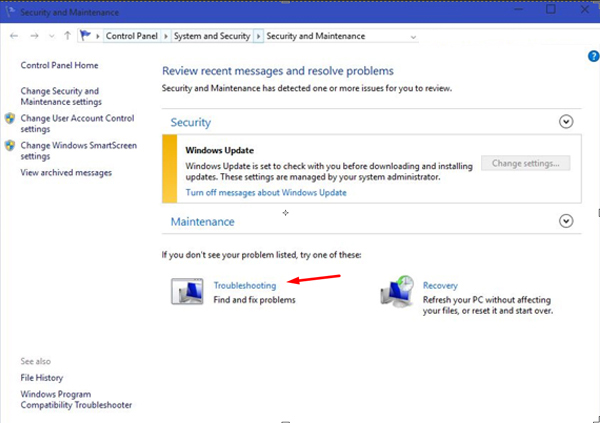Viewport: 600px width, 423px height.
Task: Close the Security and Maintenance window
Action: pyautogui.click(x=585, y=9)
